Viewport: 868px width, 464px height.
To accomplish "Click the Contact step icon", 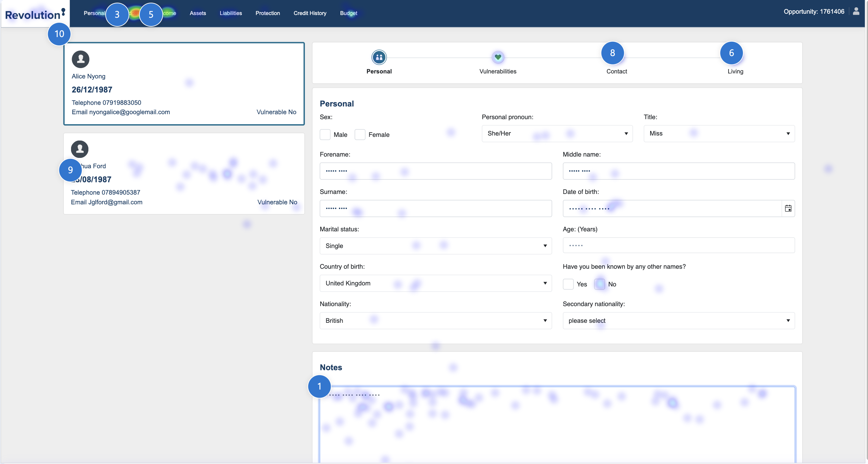I will (x=616, y=57).
